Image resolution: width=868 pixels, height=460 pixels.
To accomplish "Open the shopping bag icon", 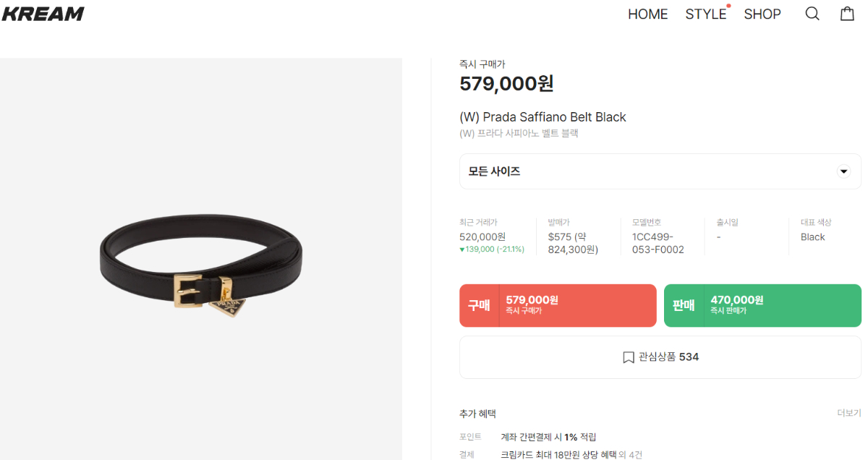I will 847,14.
